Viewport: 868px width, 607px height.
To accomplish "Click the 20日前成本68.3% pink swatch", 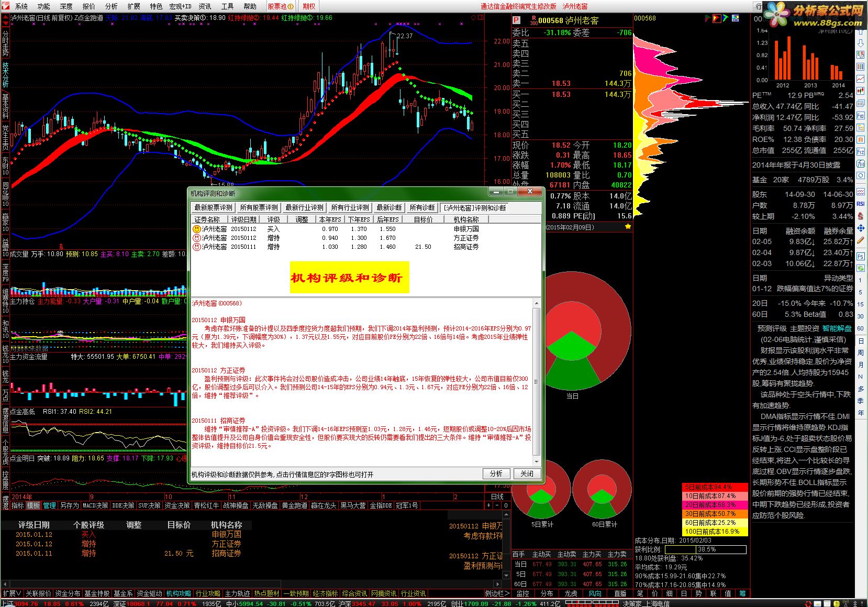I will [715, 505].
